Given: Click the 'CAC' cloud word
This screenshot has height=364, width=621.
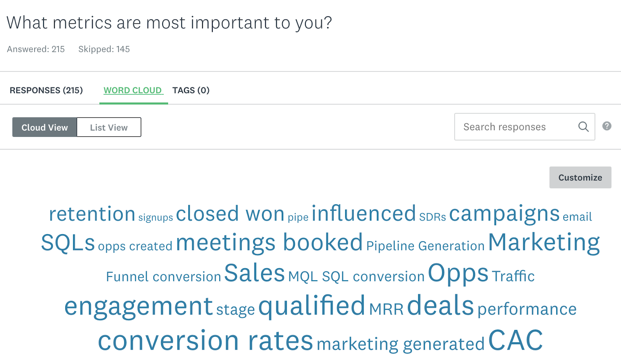Looking at the screenshot, I should tap(515, 340).
